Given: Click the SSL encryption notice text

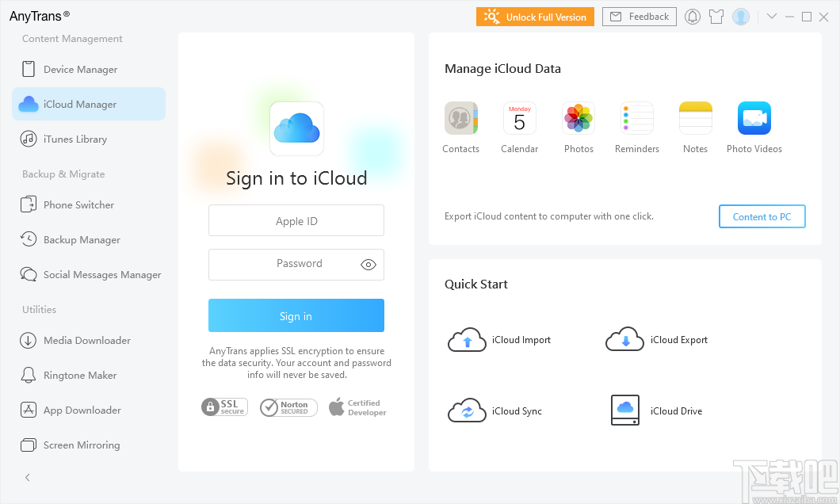Looking at the screenshot, I should click(x=296, y=363).
